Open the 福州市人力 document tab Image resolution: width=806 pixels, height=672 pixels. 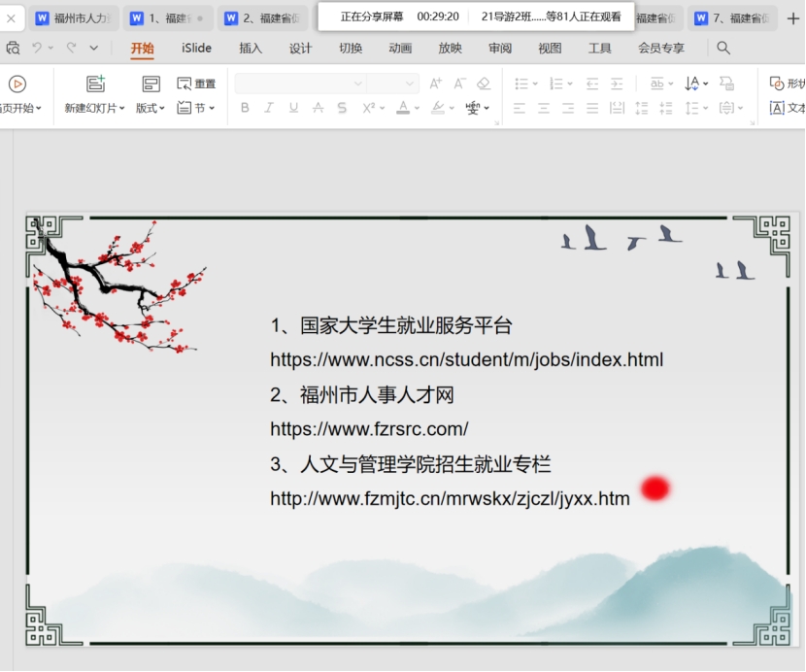tap(76, 18)
